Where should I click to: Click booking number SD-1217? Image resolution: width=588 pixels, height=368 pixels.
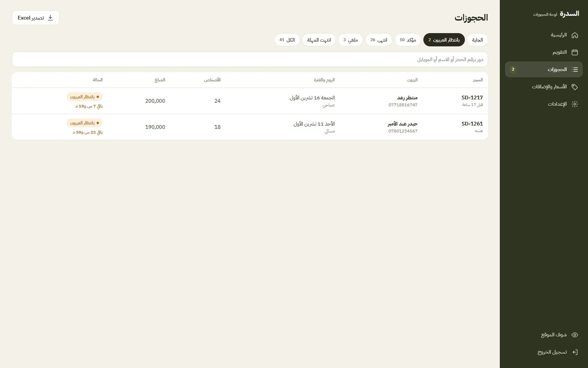point(472,98)
